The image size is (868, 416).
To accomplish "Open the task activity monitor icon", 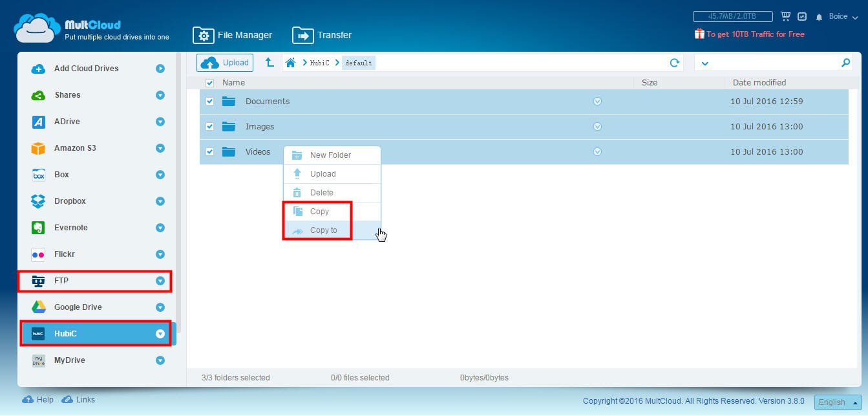I will point(802,16).
